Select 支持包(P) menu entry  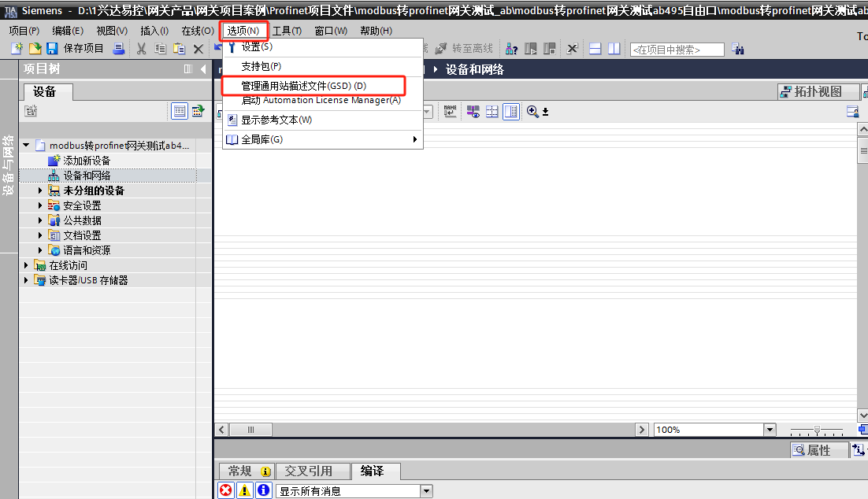pos(323,66)
